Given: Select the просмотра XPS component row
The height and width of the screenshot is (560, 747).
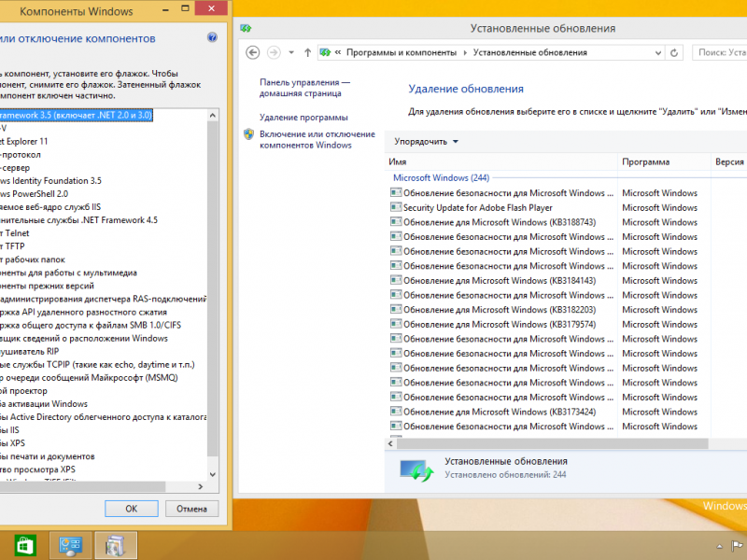Looking at the screenshot, I should click(x=37, y=469).
